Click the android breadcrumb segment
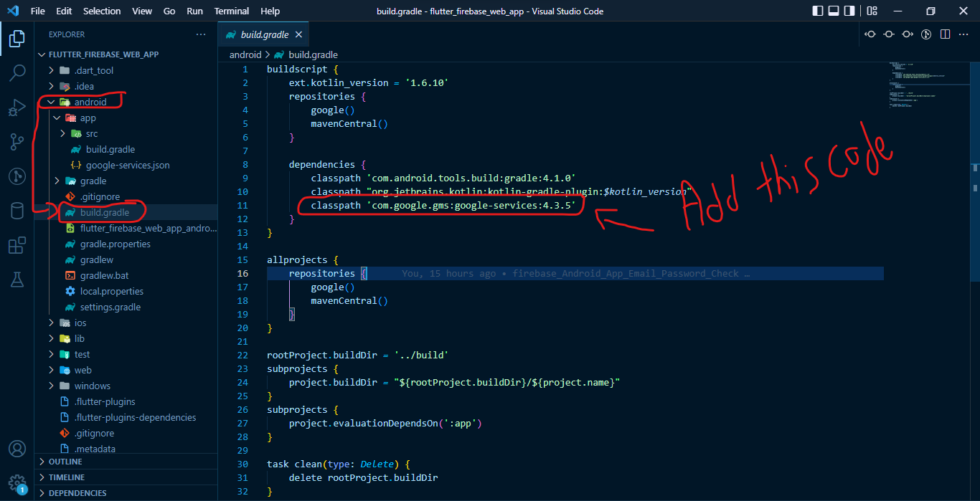 click(245, 54)
